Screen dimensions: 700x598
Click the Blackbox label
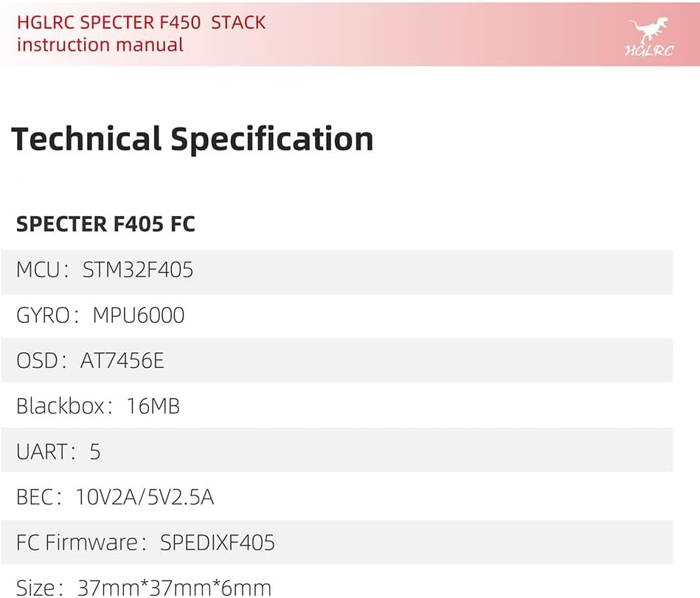tap(60, 406)
